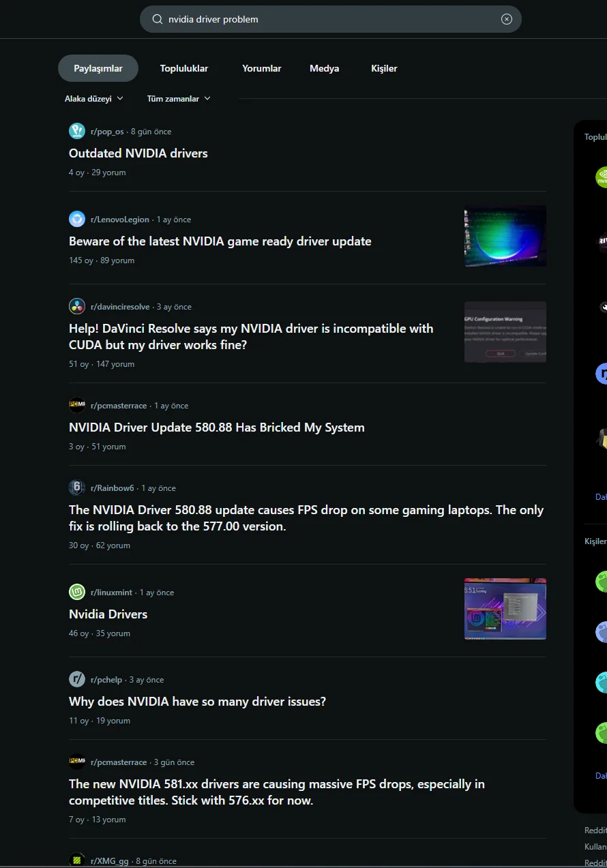Click the '51 oy · 147 yorum' stats text
This screenshot has height=868, width=607.
click(102, 364)
